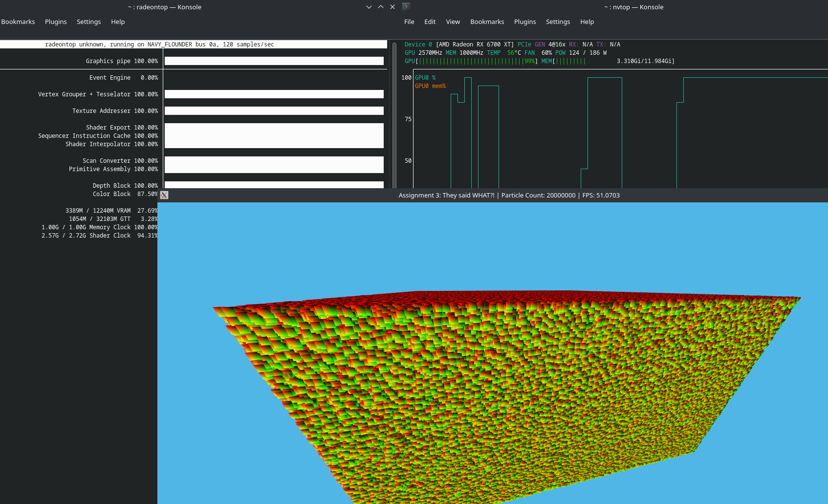Click the 'Shader Interpolator 100.00%' row
Viewport: 828px width, 504px height.
112,144
